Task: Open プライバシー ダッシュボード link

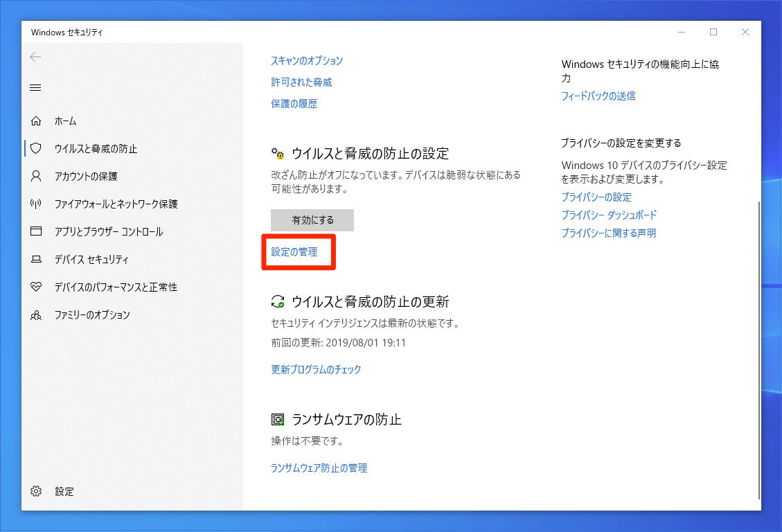Action: [609, 215]
